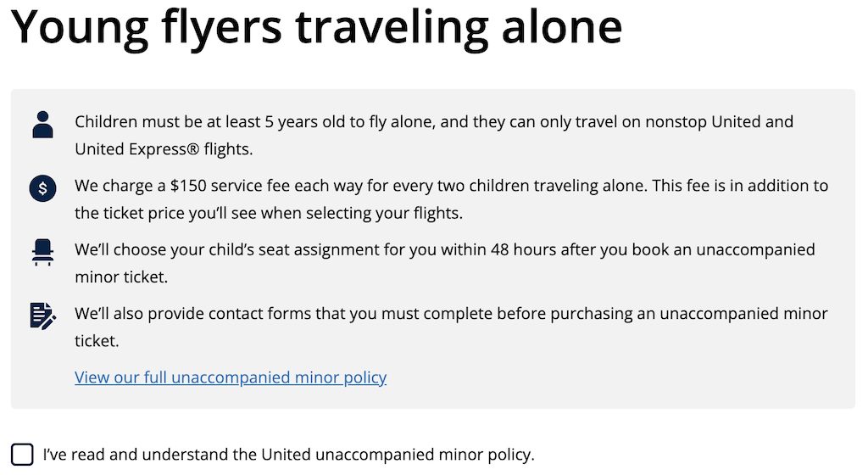This screenshot has width=868, height=475.
Task: Click the checkbox label about reading policy
Action: [288, 455]
